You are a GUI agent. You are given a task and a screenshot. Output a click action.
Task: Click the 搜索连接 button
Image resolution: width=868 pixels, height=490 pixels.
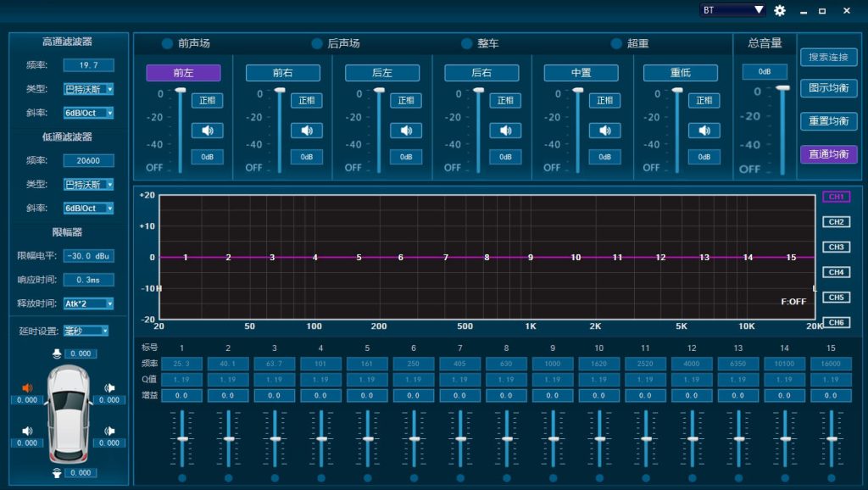tap(829, 57)
